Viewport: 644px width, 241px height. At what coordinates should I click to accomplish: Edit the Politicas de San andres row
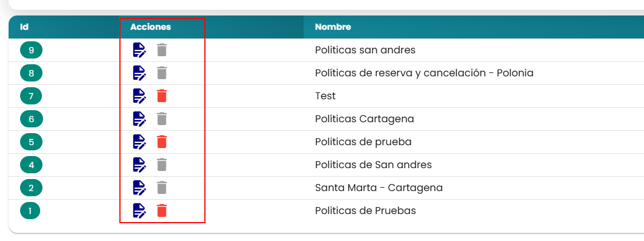[x=139, y=165]
